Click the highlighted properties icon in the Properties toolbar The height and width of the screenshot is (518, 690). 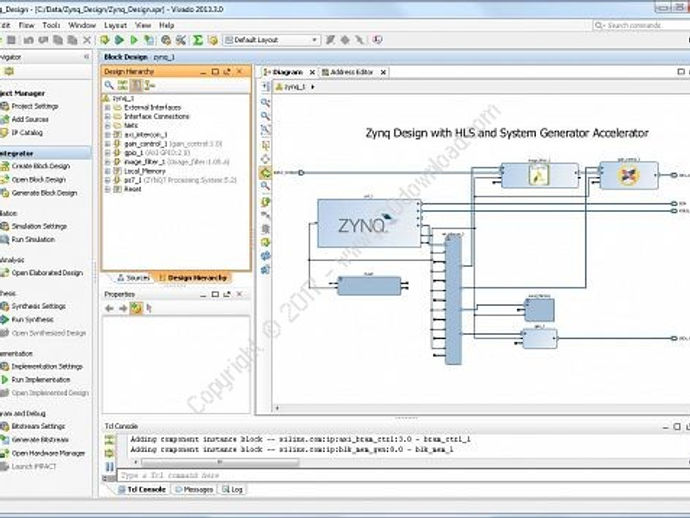click(x=136, y=309)
